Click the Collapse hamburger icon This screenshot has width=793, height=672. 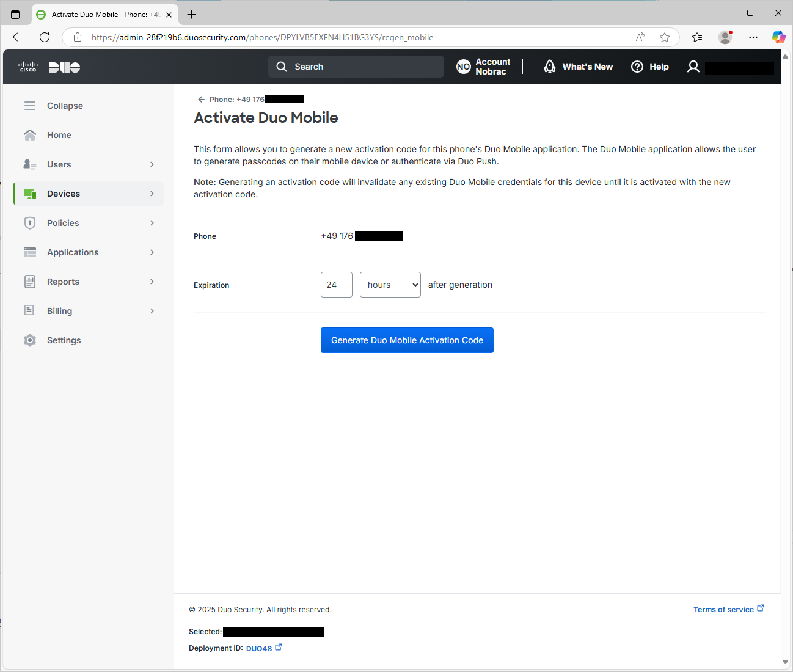click(x=30, y=106)
